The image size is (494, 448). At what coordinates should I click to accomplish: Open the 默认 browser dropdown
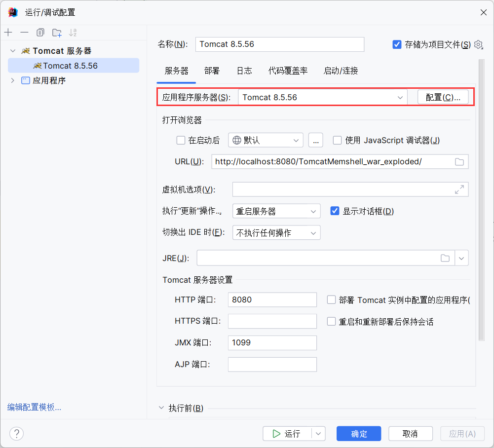[x=266, y=140]
